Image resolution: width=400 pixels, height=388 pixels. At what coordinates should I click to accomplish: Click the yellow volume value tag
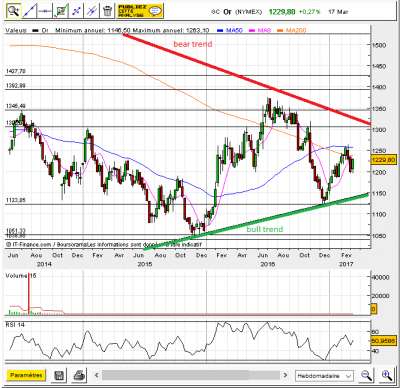[x=374, y=309]
